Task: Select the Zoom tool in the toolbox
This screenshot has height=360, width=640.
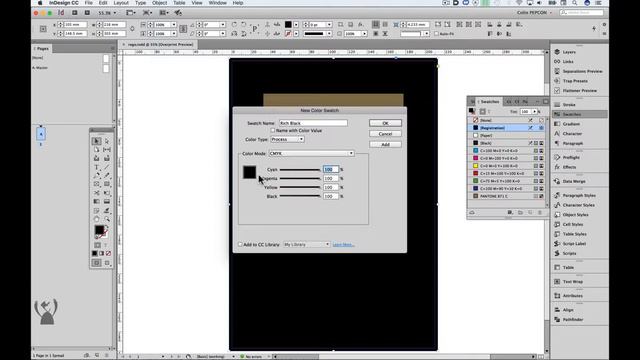Action: 107,219
